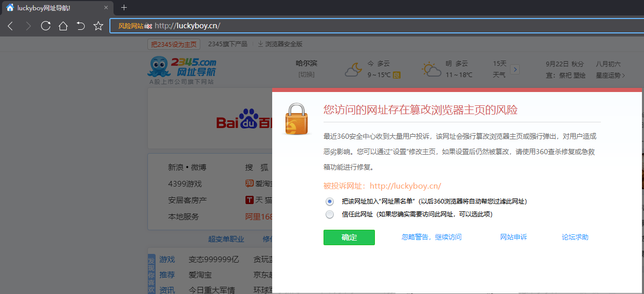644x294 pixels.
Task: Click the 良 air quality badge
Action: (x=396, y=75)
